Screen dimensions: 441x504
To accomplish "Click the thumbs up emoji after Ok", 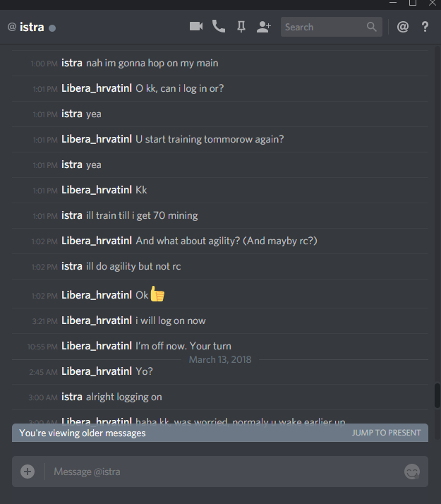I will (157, 294).
